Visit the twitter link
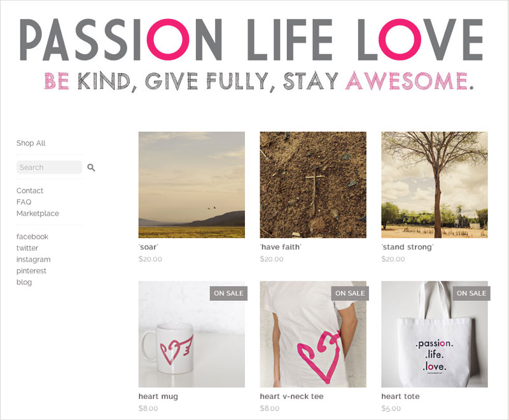The width and height of the screenshot is (509, 420). coord(27,248)
